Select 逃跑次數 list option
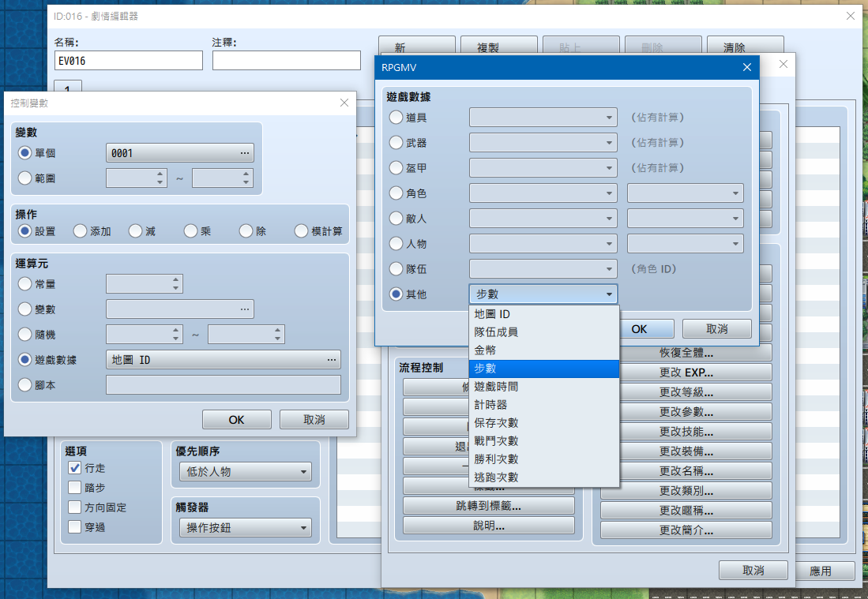The width and height of the screenshot is (868, 599). (543, 477)
